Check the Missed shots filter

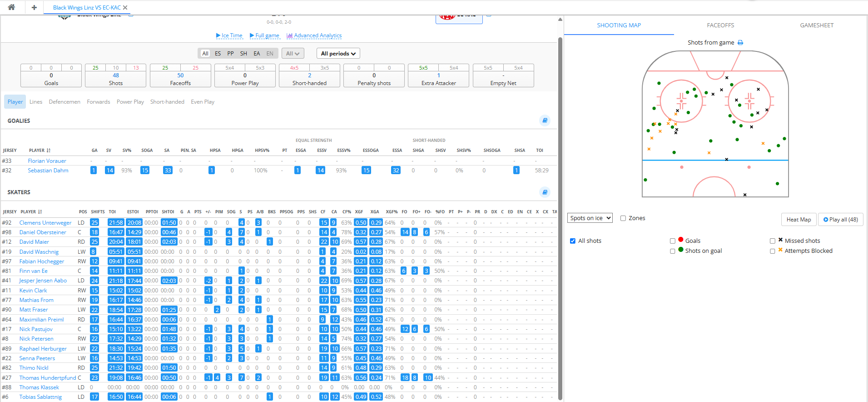pyautogui.click(x=773, y=241)
